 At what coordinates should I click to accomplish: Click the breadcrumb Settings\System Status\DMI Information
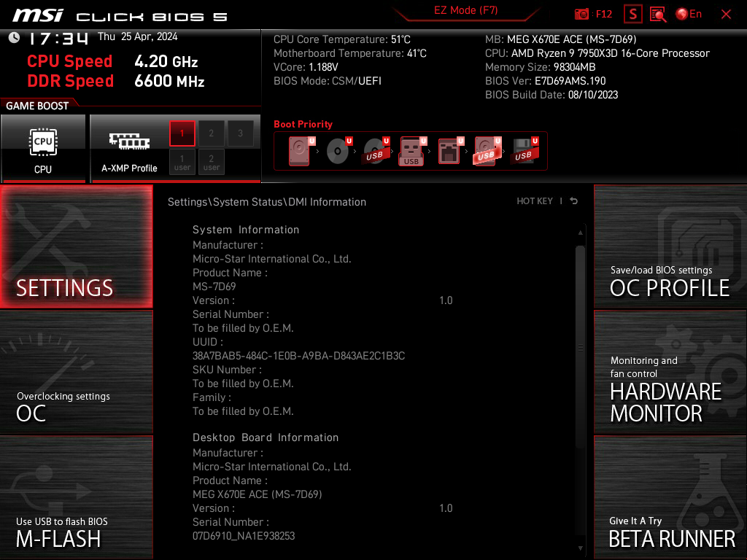[x=267, y=202]
